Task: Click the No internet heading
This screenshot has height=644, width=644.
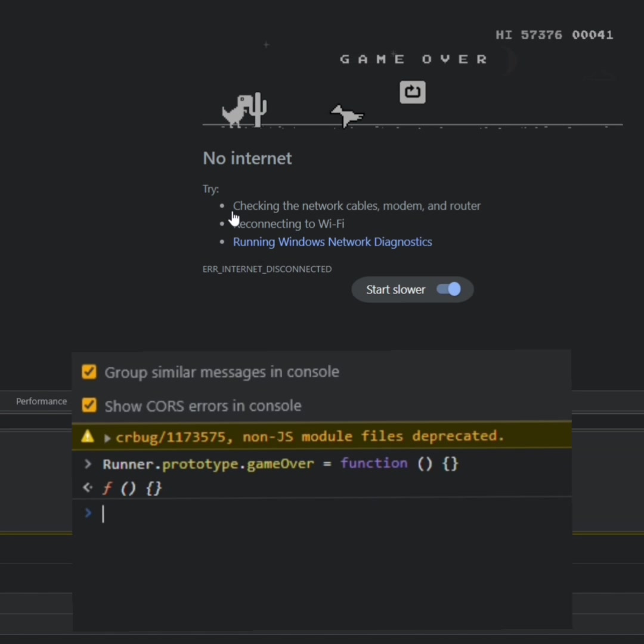Action: (247, 158)
